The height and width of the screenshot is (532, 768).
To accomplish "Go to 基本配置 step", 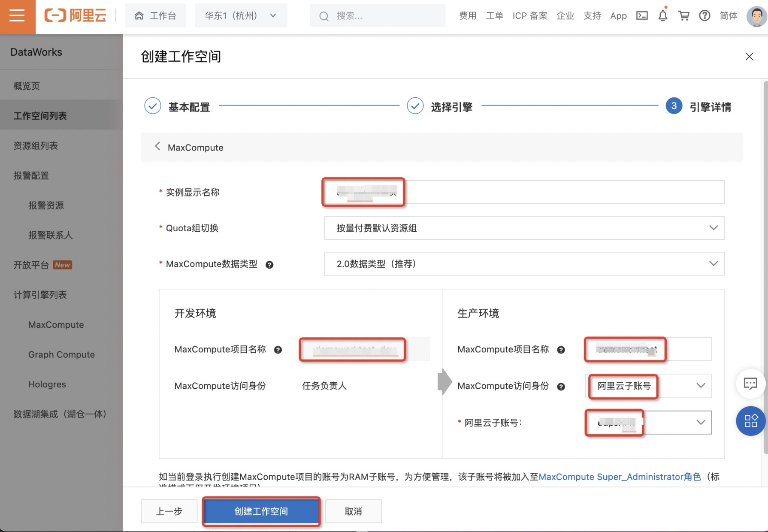I will coord(177,106).
